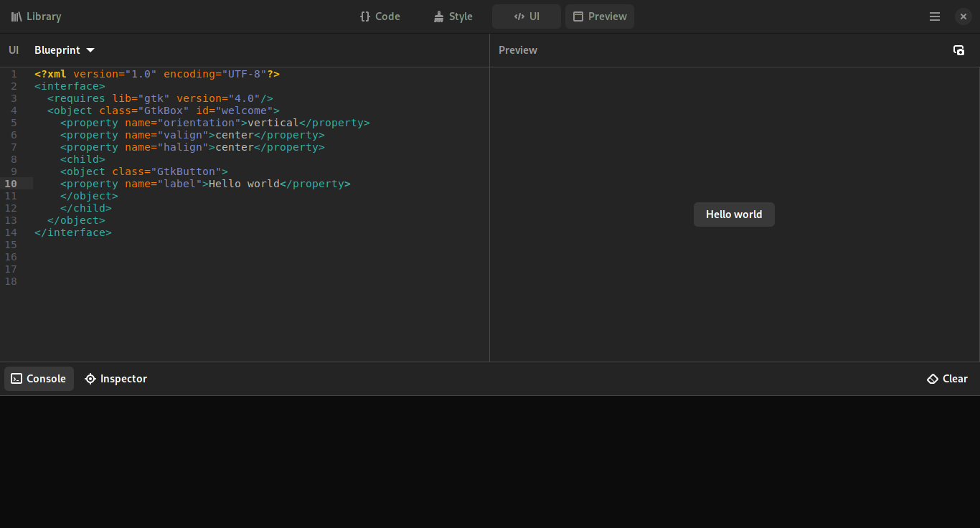
Task: Take a screenshot of the preview pane
Action: tap(959, 49)
